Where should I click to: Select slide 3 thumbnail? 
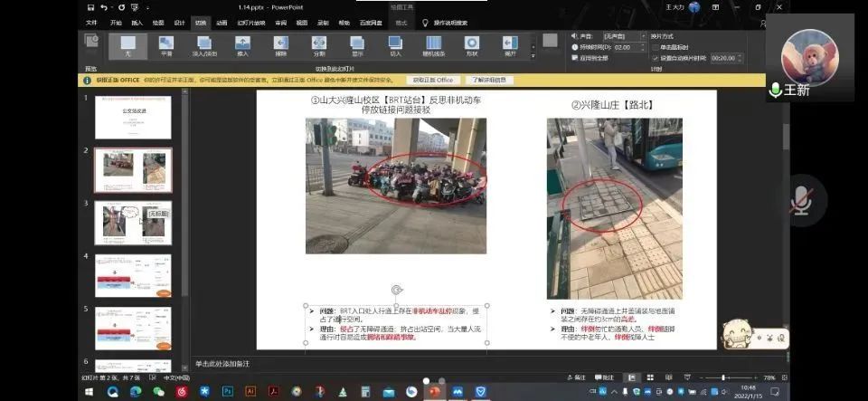[133, 223]
